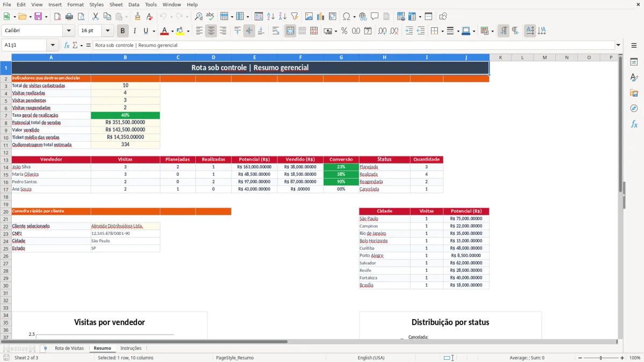Click zoom in plus button
This screenshot has height=362, width=644.
point(623,358)
